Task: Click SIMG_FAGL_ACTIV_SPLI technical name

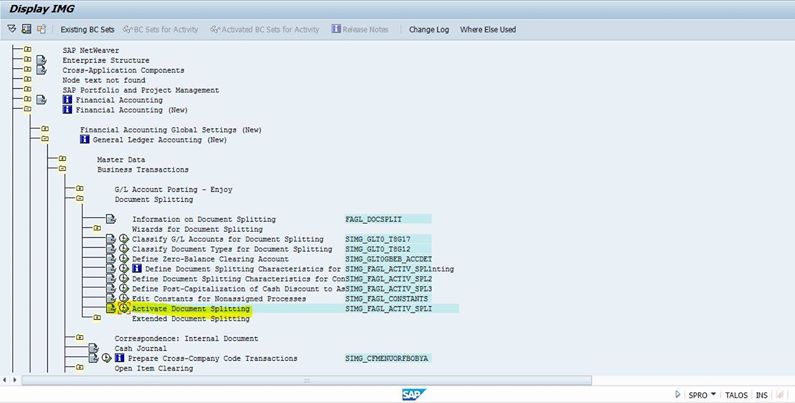Action: (x=388, y=309)
